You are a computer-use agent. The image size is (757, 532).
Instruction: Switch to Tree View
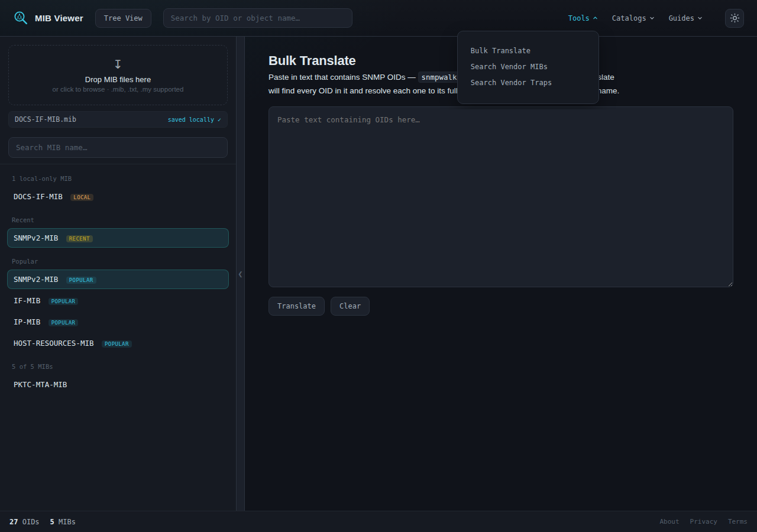click(123, 18)
